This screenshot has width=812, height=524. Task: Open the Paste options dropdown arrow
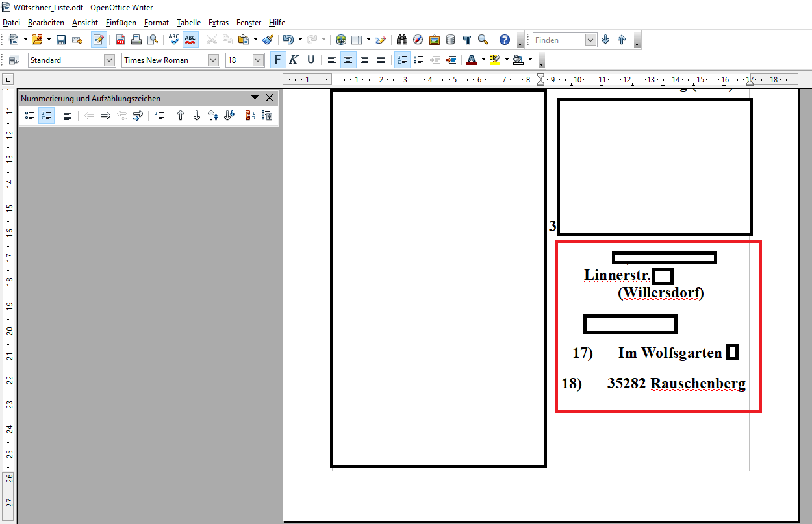point(255,40)
